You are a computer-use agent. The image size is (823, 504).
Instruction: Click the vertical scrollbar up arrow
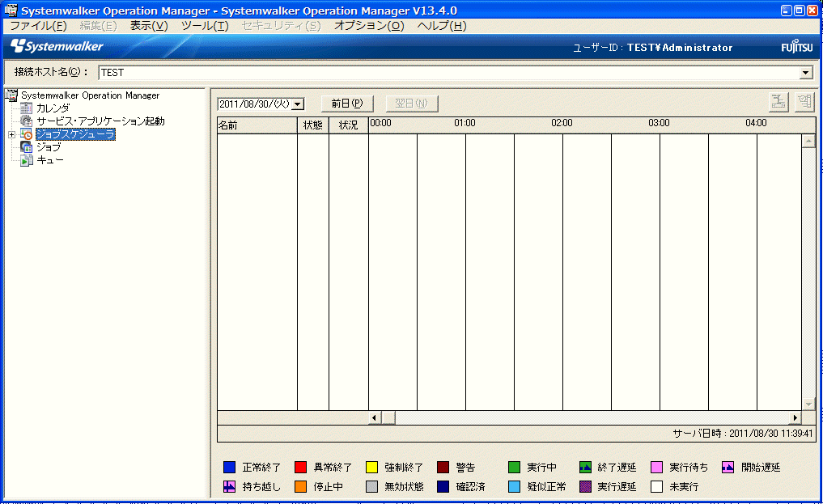[808, 141]
